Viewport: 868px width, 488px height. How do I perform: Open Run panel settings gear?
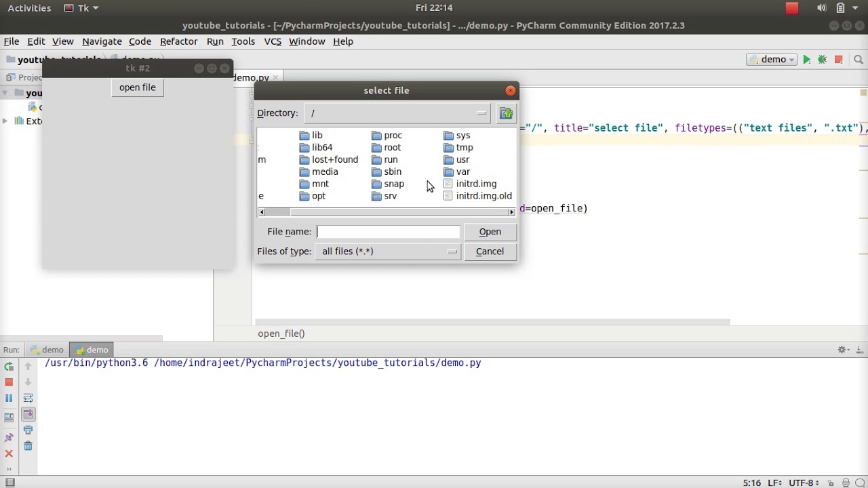843,350
